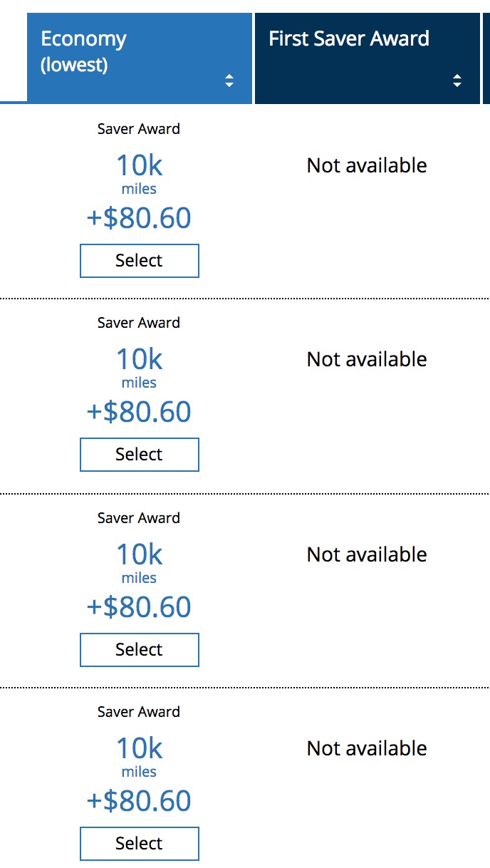Image resolution: width=490 pixels, height=868 pixels.
Task: Click +$80.60 fee in the fourth row
Action: pyautogui.click(x=139, y=801)
